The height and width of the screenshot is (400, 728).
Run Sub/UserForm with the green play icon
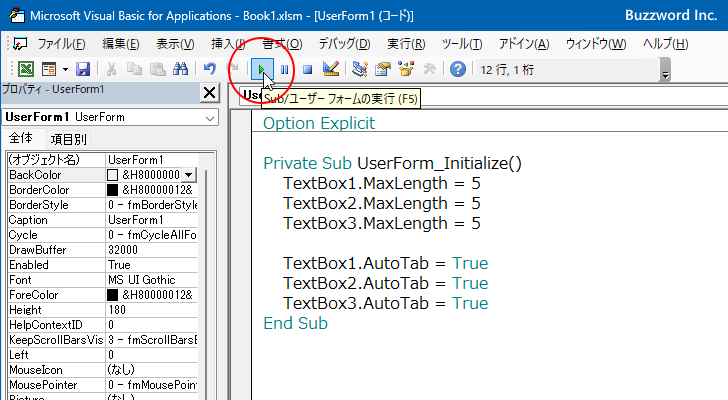(261, 70)
